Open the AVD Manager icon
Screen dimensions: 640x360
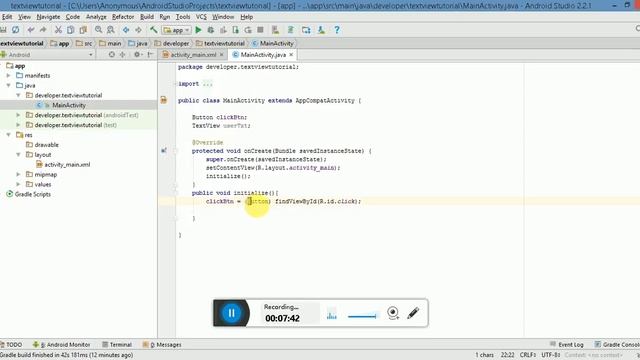tap(276, 30)
